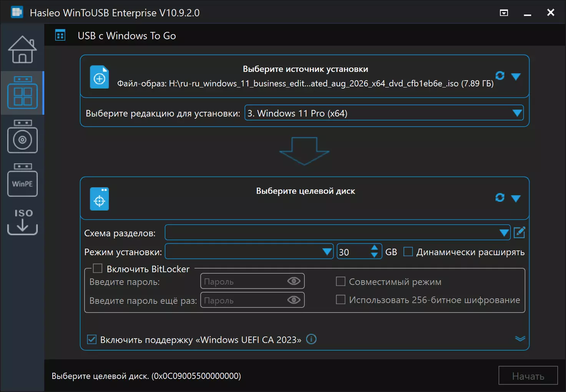Show the first BitLocker password
This screenshot has height=392, width=566.
pos(294,281)
